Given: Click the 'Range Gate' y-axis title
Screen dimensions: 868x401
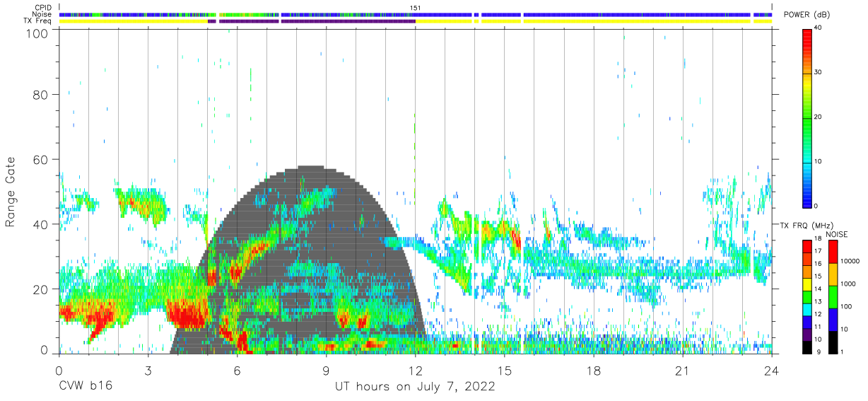Looking at the screenshot, I should point(11,193).
